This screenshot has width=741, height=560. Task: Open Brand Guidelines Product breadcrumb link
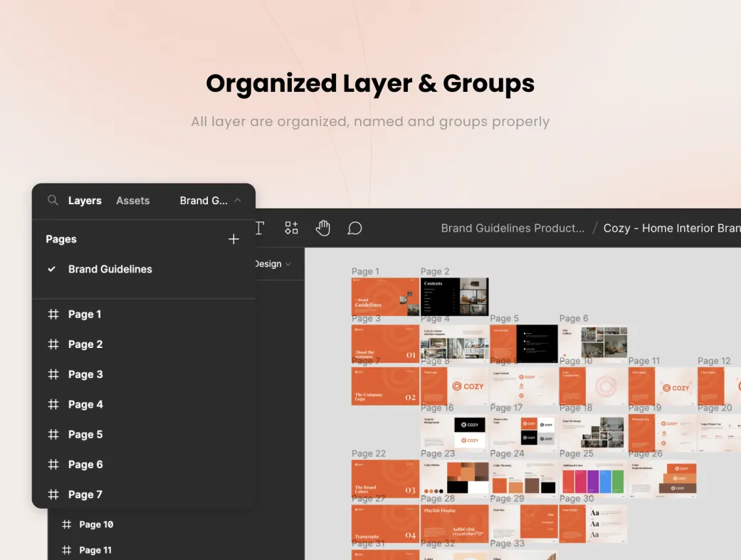pos(513,228)
